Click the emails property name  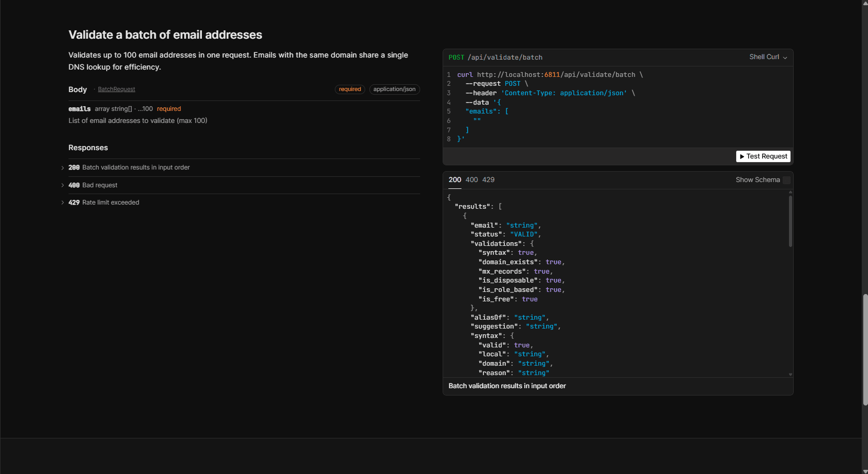(x=80, y=109)
